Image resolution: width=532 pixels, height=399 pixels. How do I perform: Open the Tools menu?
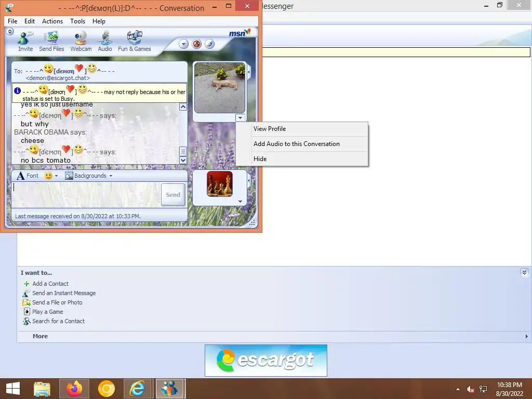point(78,21)
